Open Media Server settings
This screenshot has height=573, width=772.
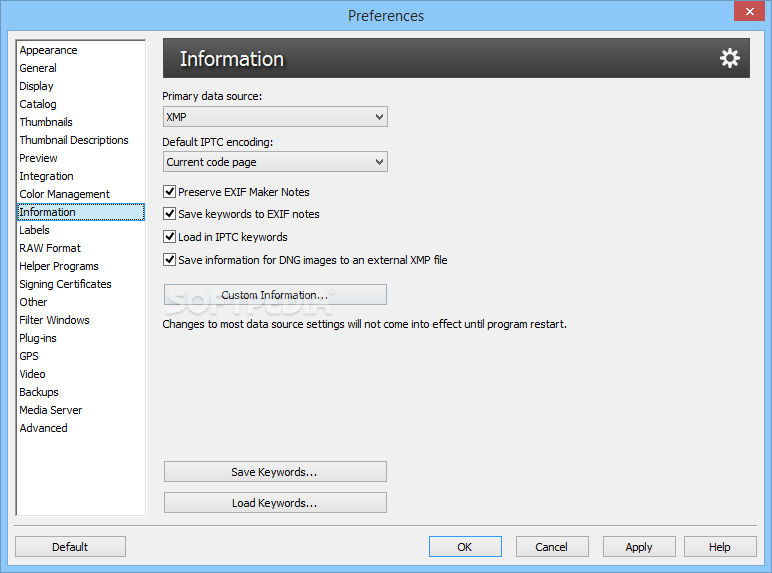click(x=51, y=410)
